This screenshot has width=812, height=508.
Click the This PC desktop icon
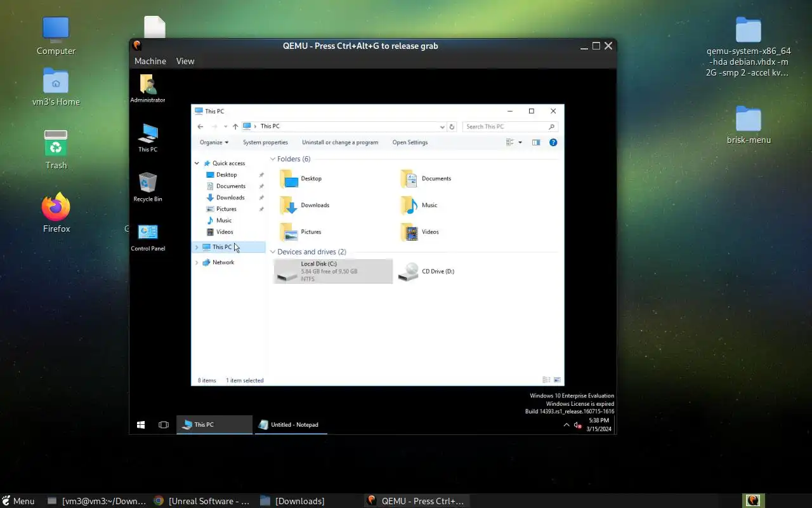pyautogui.click(x=148, y=138)
